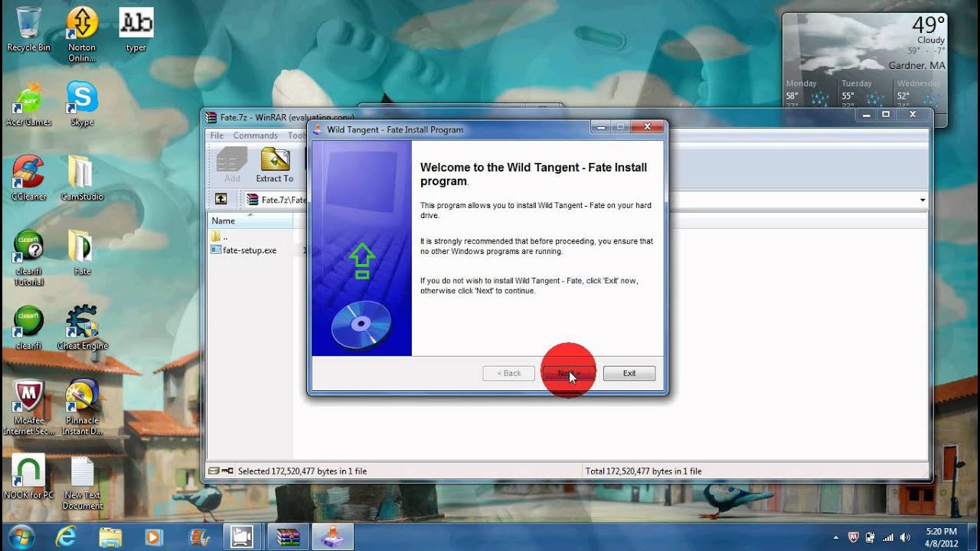
Task: Select the Norton Online desktop shortcut
Action: pyautogui.click(x=82, y=34)
